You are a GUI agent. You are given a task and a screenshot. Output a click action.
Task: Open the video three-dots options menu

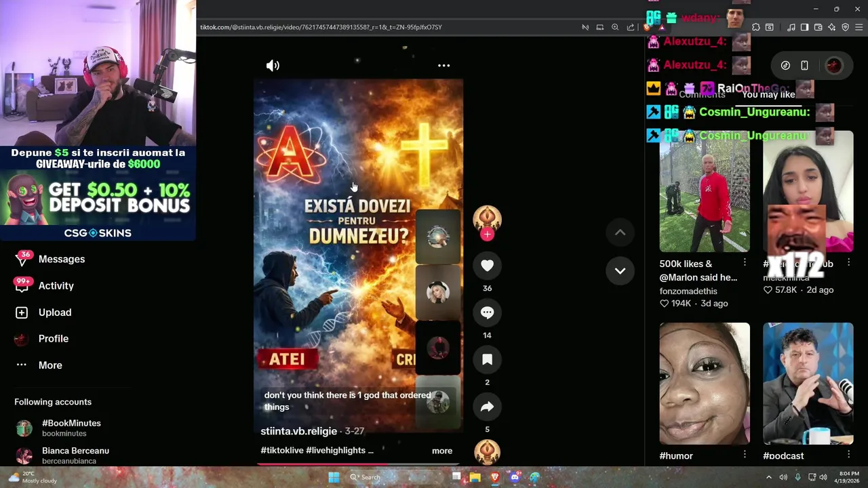[443, 66]
